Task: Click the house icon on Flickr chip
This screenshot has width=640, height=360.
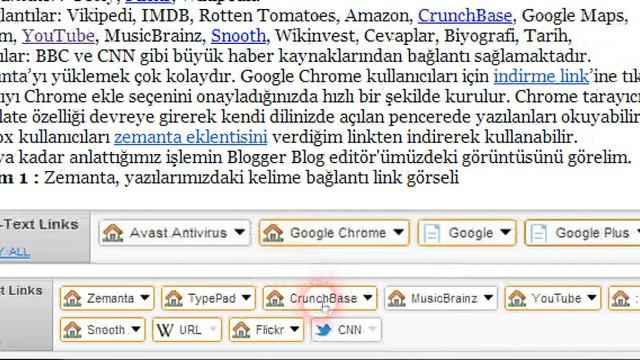Action: (x=241, y=330)
